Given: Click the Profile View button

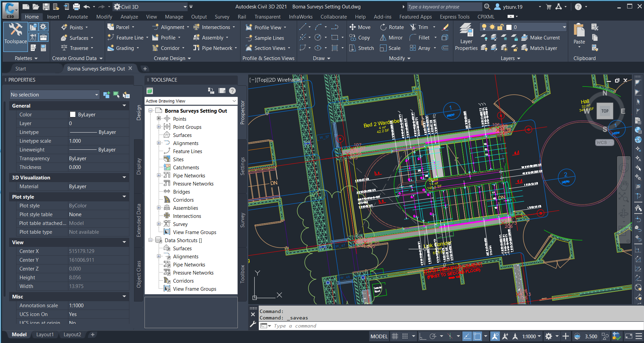Looking at the screenshot, I should pos(266,28).
